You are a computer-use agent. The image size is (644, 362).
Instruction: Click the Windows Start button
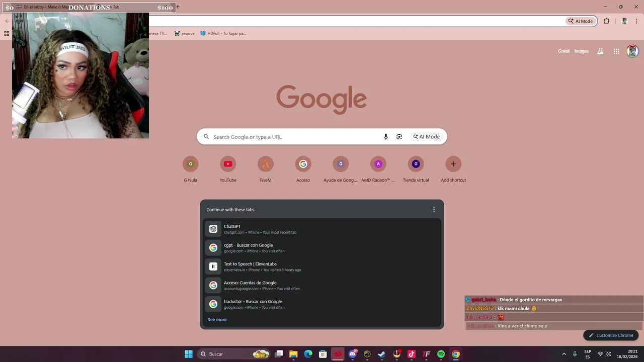coord(189,354)
